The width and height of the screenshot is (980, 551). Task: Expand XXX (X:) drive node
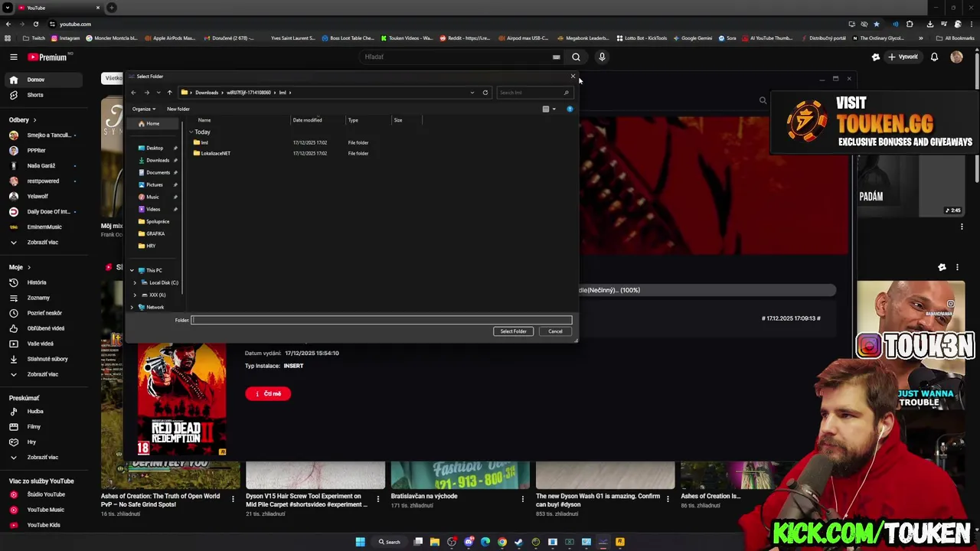point(136,295)
